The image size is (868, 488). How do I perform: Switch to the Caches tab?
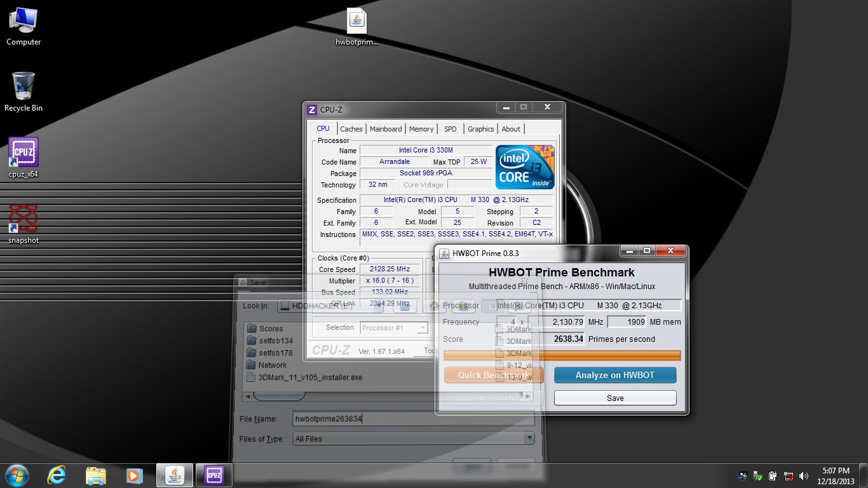tap(351, 129)
